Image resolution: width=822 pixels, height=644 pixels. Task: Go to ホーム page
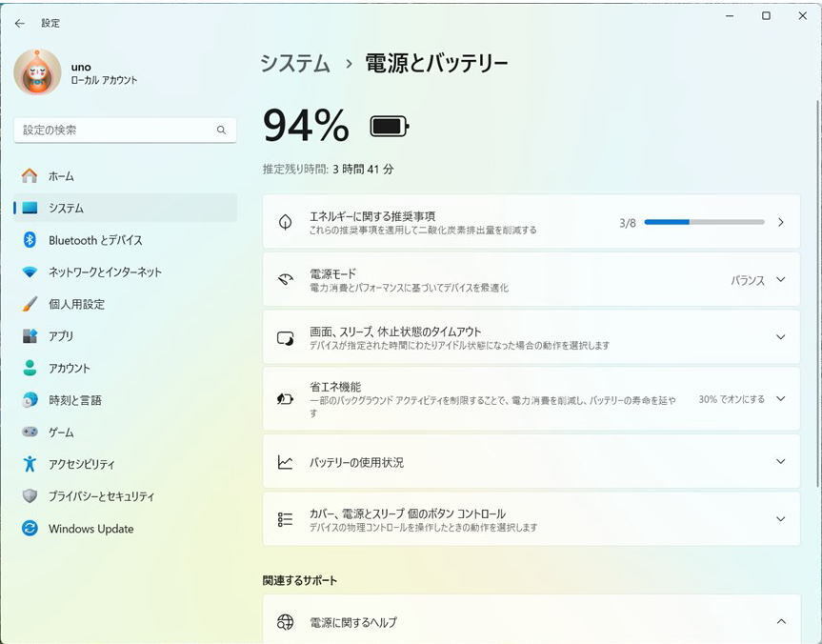click(x=126, y=175)
